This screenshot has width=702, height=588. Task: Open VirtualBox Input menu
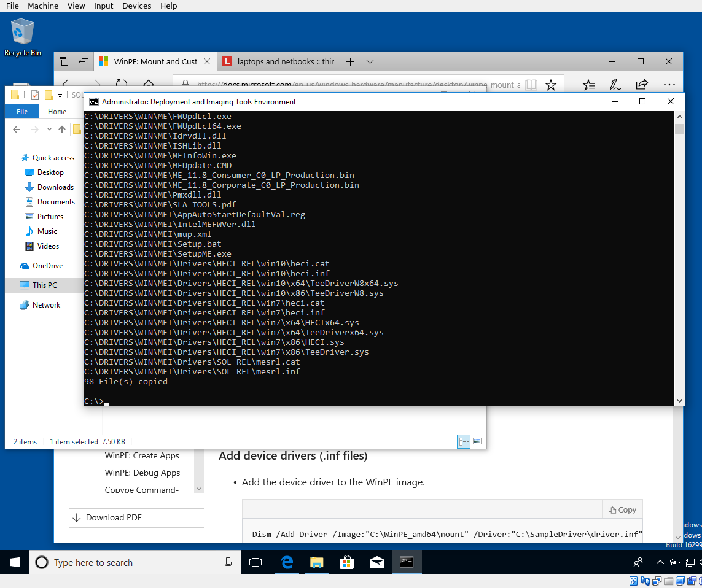coord(103,6)
